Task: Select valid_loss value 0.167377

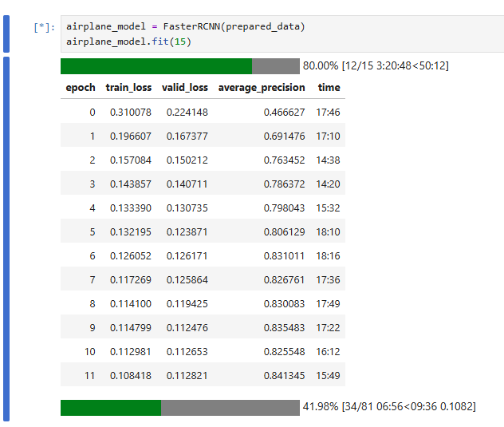Action: 187,136
